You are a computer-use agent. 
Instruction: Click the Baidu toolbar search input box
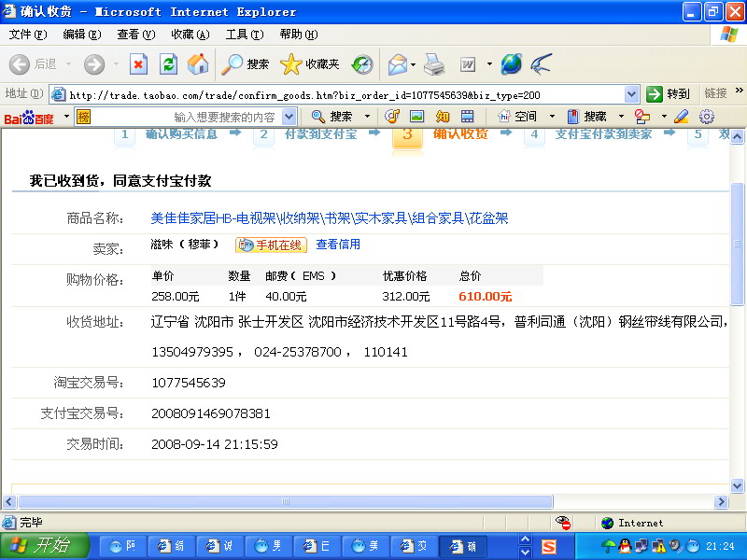pos(186,117)
